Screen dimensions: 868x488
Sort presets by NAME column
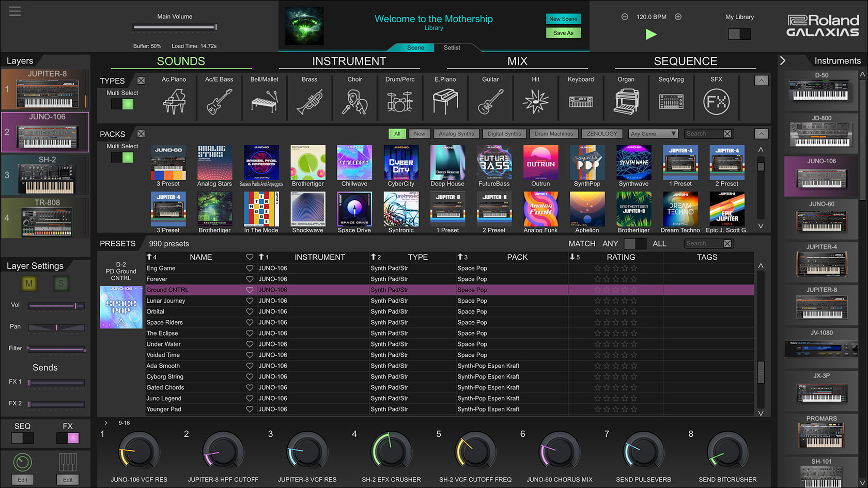pyautogui.click(x=201, y=257)
